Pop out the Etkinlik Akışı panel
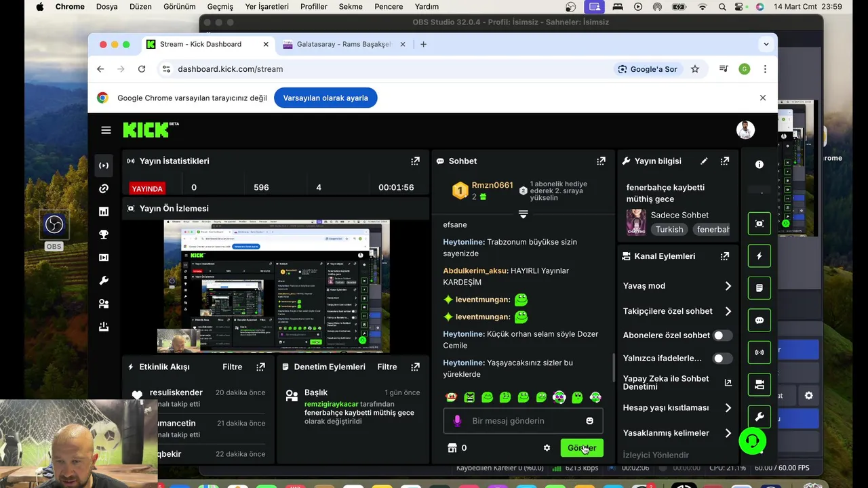 click(260, 367)
